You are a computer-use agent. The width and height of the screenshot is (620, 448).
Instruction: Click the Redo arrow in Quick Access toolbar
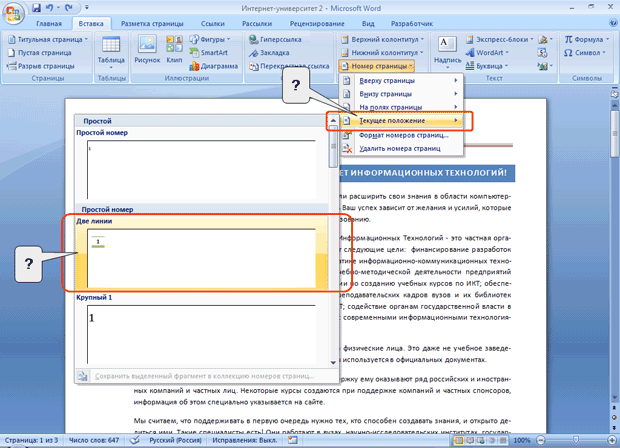(69, 8)
